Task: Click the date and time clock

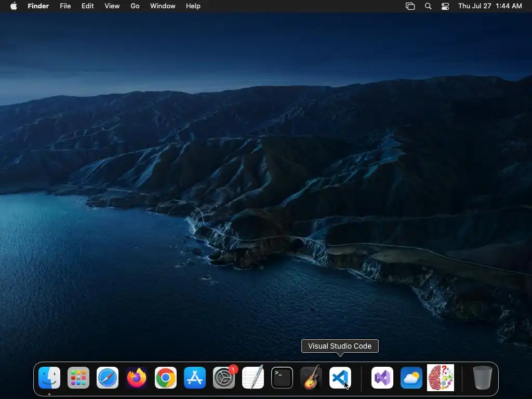Action: pos(490,6)
